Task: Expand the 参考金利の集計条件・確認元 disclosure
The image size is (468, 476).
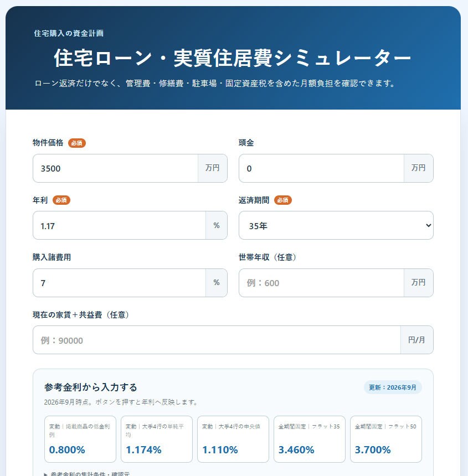Action: 87,473
